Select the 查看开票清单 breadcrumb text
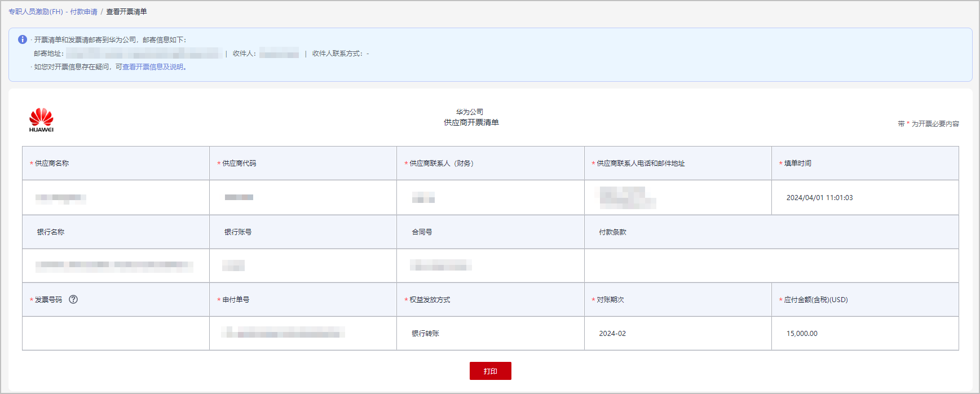Viewport: 980px width, 394px height. (126, 12)
